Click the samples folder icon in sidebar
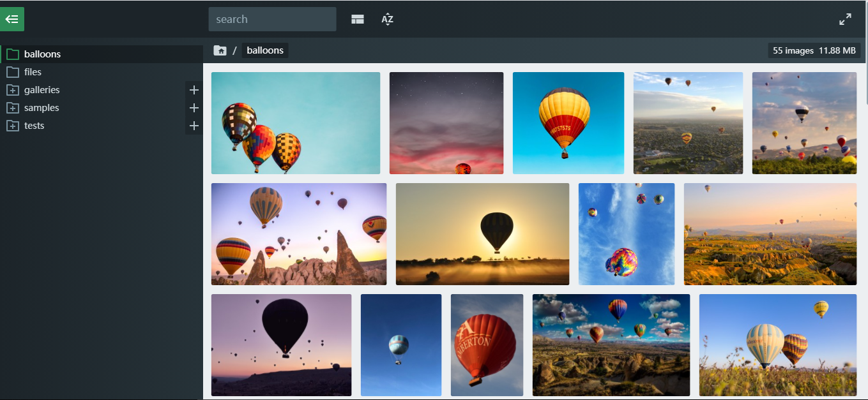 [x=13, y=108]
